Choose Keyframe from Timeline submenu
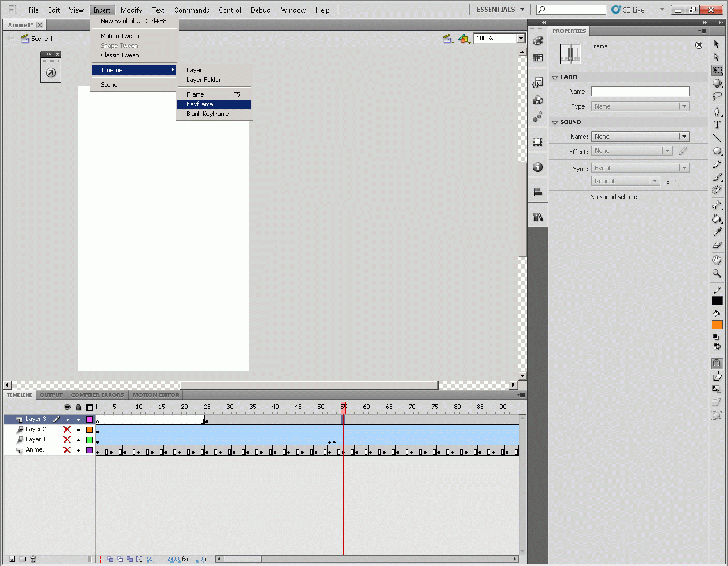The width and height of the screenshot is (728, 566). coord(214,104)
